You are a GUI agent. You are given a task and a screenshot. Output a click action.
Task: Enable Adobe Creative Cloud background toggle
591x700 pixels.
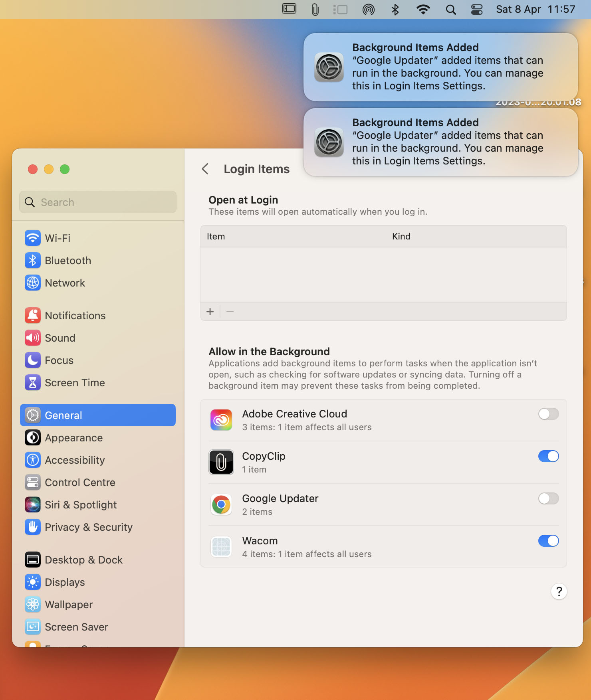pos(548,414)
